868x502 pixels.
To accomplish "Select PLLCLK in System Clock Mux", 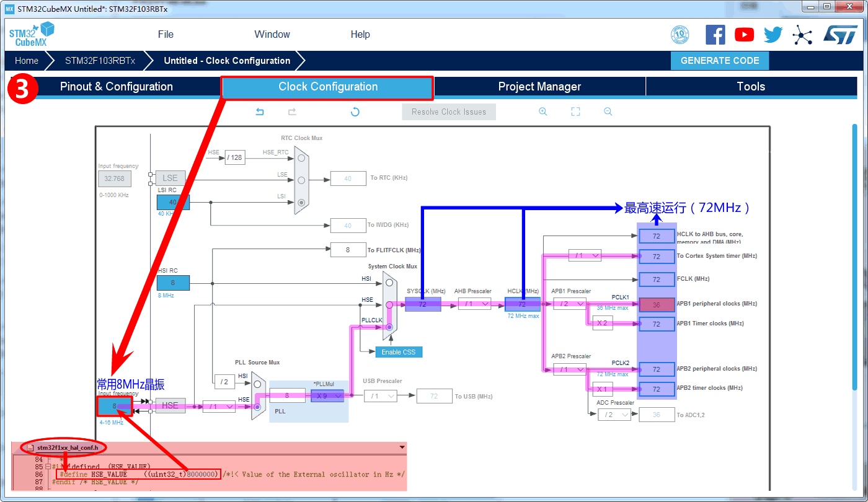I will 389,327.
